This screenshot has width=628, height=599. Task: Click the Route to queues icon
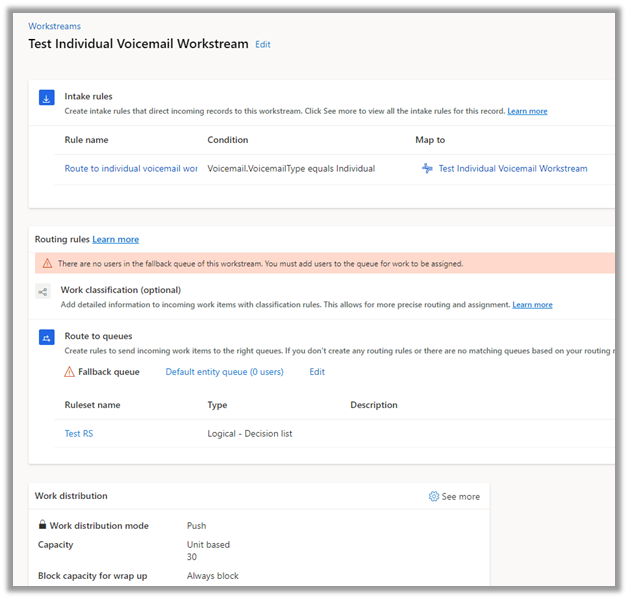(x=46, y=338)
